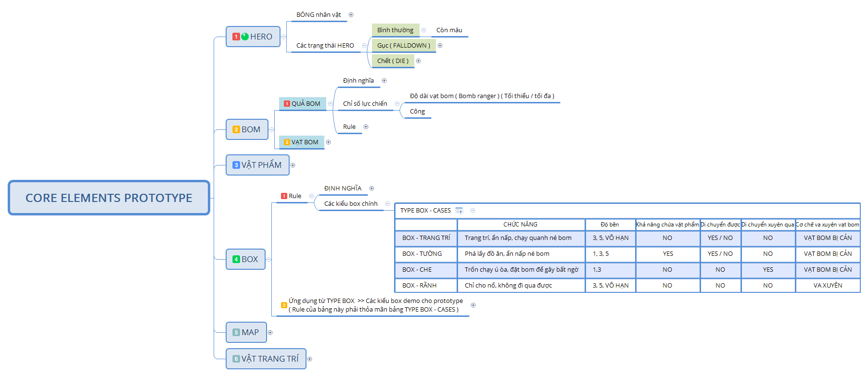Image resolution: width=868 pixels, height=377 pixels.
Task: Expand the BÓNG nhân vật branch
Action: [351, 15]
